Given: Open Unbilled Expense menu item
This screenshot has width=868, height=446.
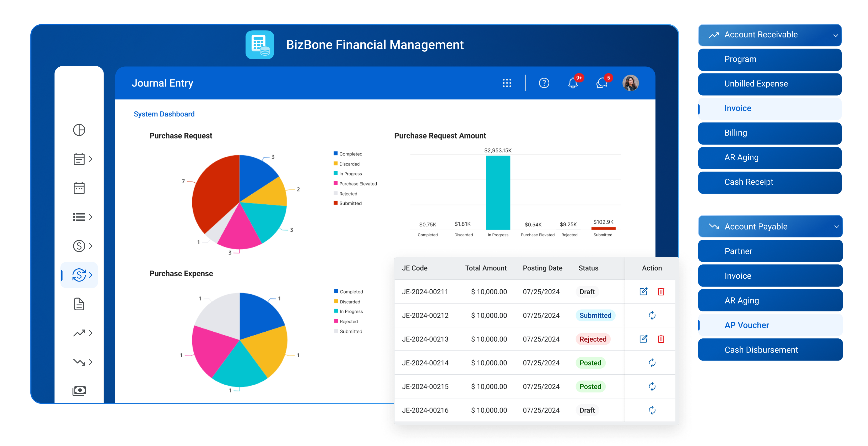Looking at the screenshot, I should 770,84.
